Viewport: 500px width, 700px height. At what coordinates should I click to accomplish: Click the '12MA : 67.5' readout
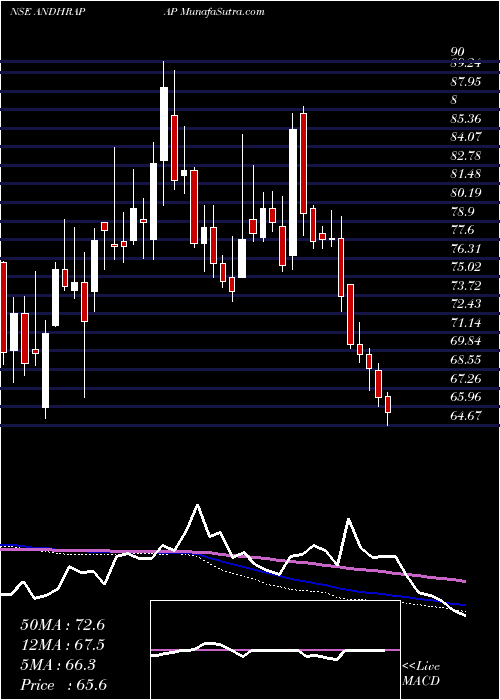click(62, 645)
